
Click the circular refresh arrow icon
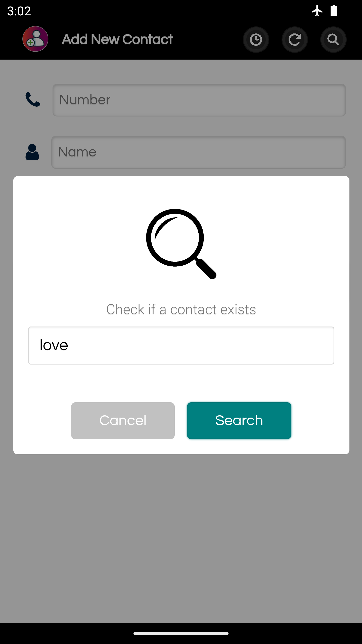295,39
